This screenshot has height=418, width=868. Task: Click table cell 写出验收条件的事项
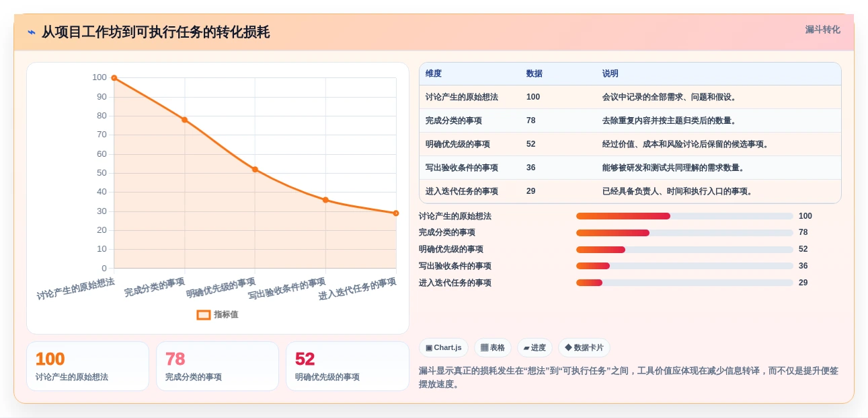pos(462,168)
